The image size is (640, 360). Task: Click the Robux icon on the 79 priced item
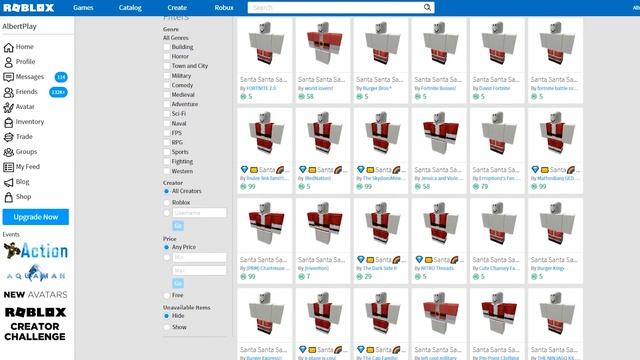pyautogui.click(x=476, y=187)
